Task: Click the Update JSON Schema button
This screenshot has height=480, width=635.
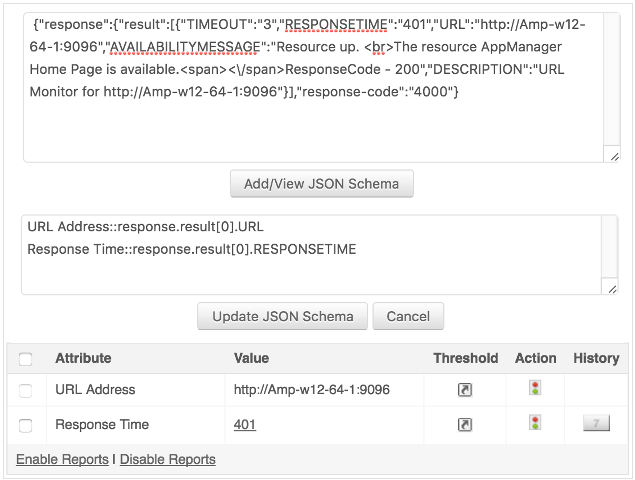Action: click(x=283, y=316)
